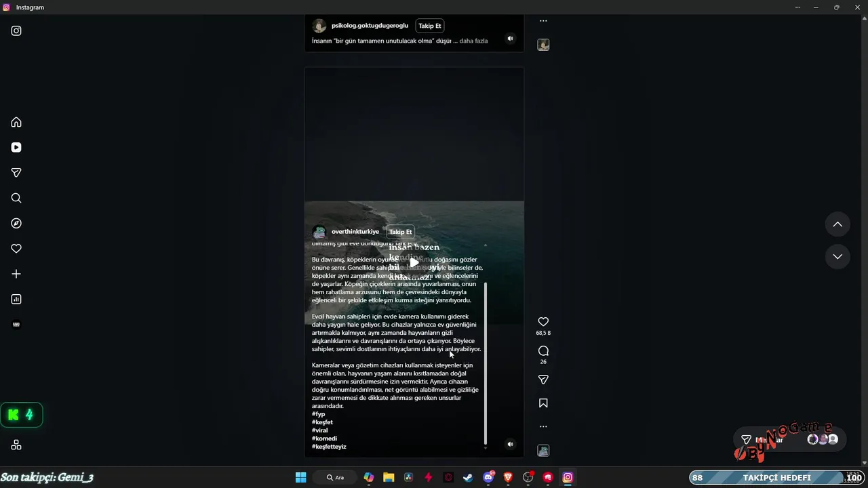Open more options for overthinkturkiye reel
The image size is (868, 488).
point(543,427)
